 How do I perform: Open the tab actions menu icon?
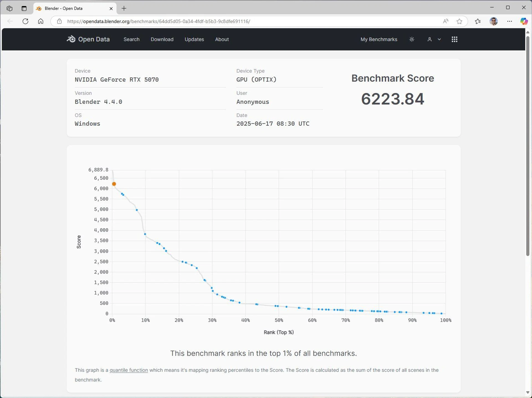pyautogui.click(x=24, y=8)
